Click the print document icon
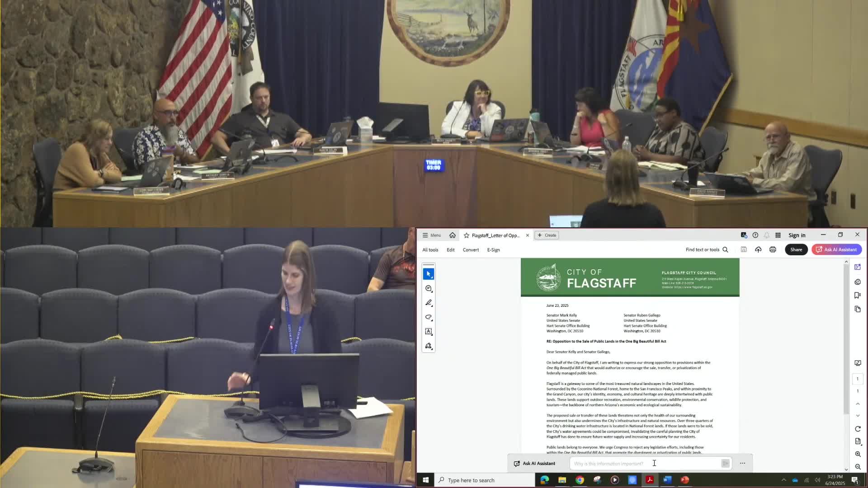 click(773, 249)
